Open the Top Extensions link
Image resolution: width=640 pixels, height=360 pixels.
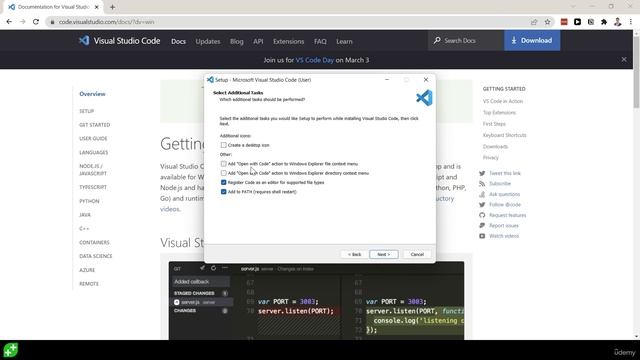pyautogui.click(x=500, y=113)
